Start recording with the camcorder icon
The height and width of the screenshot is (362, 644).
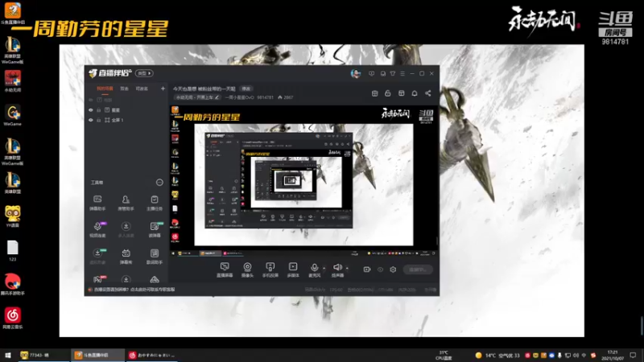point(367,269)
